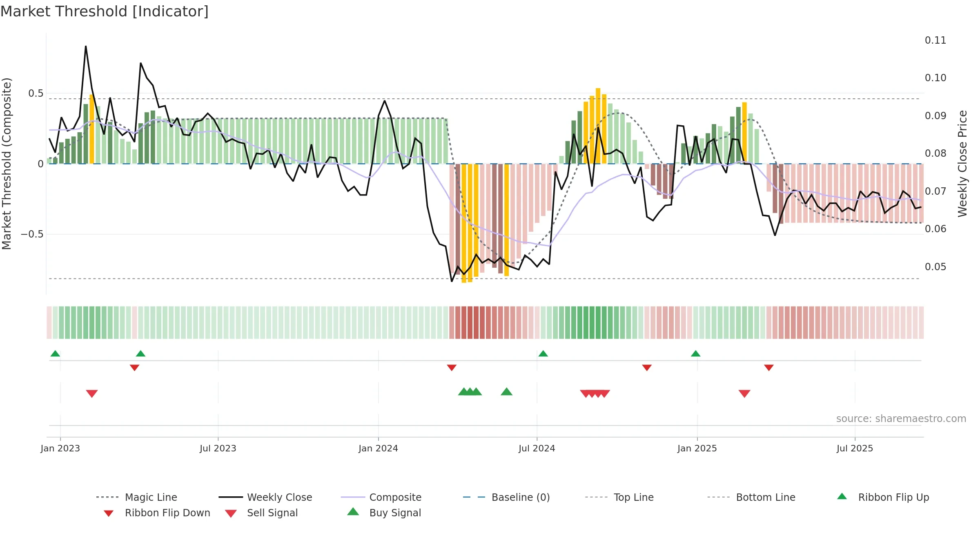Click the Jul 2025 axis label
The width and height of the screenshot is (980, 551).
(x=855, y=448)
